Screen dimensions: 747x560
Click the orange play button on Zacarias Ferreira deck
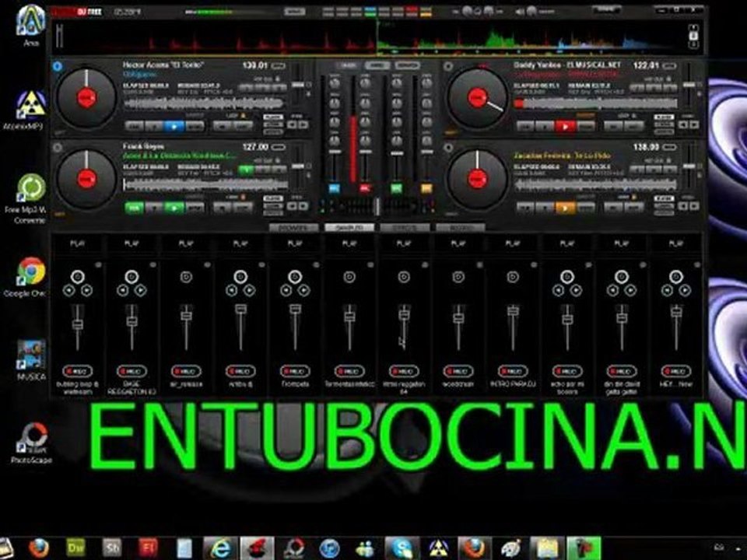click(x=565, y=208)
